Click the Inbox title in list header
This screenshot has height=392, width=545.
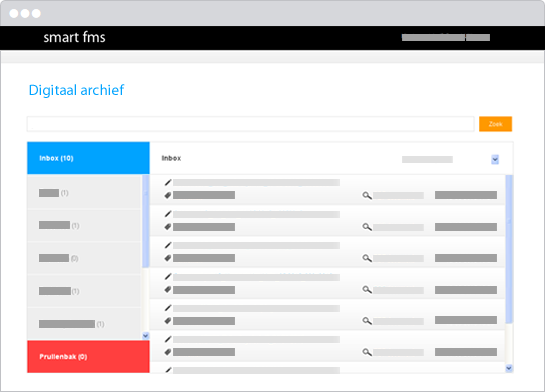(x=171, y=158)
